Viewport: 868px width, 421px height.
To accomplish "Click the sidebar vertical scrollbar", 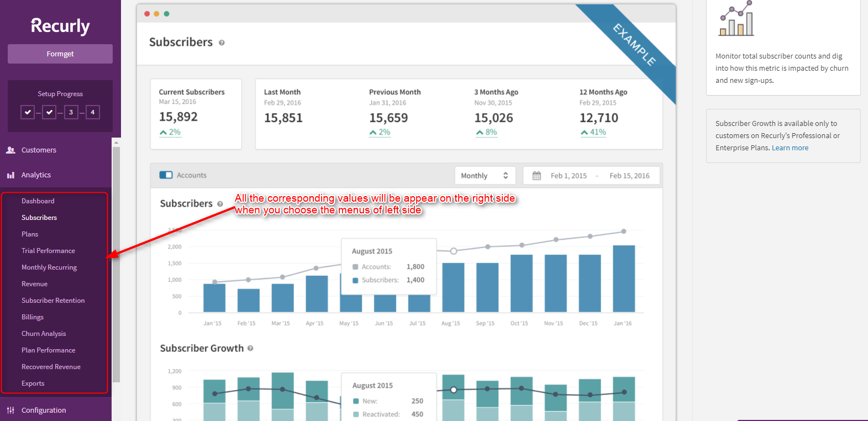I will (116, 265).
